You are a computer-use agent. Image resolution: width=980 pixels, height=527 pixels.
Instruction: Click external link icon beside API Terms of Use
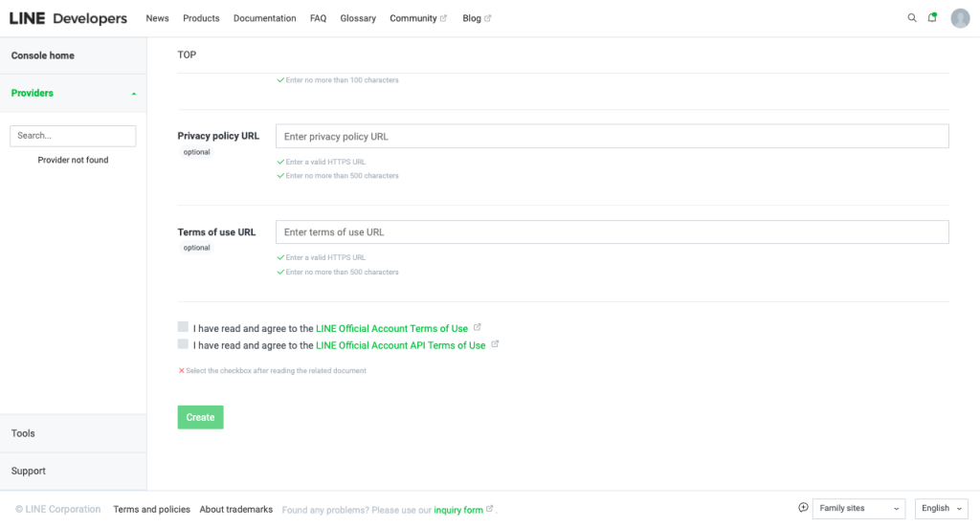click(x=495, y=344)
